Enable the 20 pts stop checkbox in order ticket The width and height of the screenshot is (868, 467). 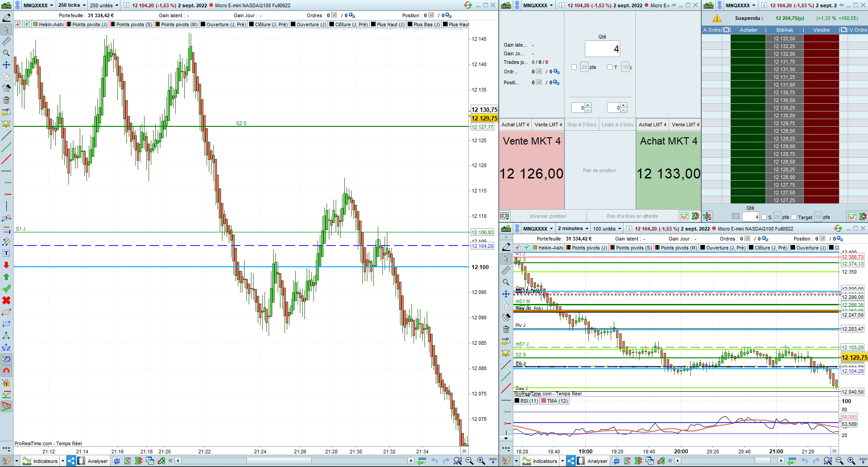[574, 67]
